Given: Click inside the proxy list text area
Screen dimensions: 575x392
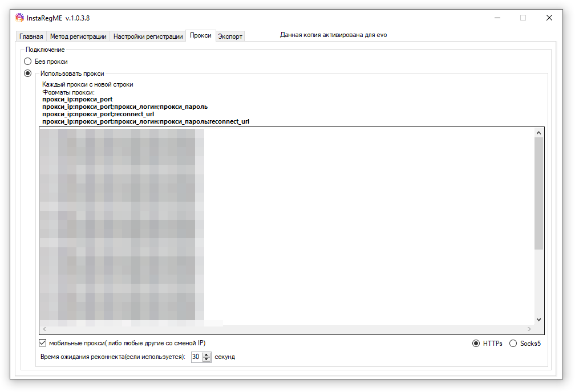Looking at the screenshot, I should [287, 226].
